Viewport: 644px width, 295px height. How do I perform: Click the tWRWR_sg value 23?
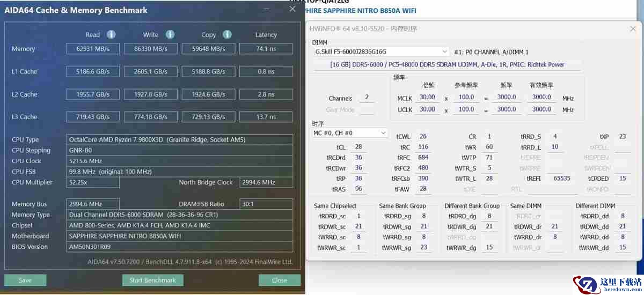point(424,248)
